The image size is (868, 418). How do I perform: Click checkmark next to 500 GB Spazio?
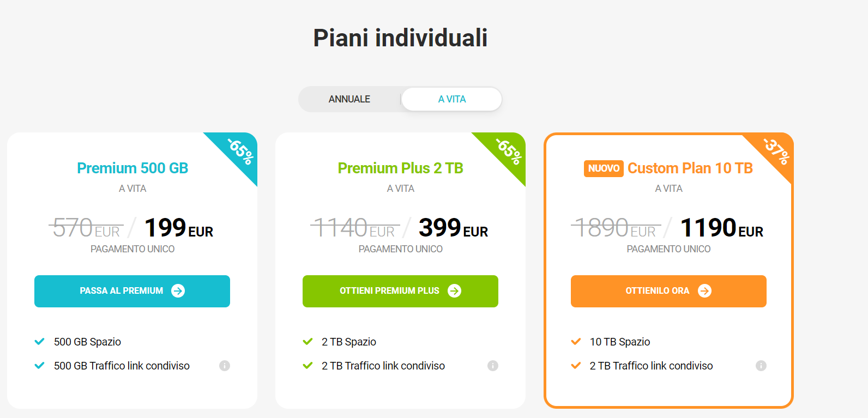point(39,342)
